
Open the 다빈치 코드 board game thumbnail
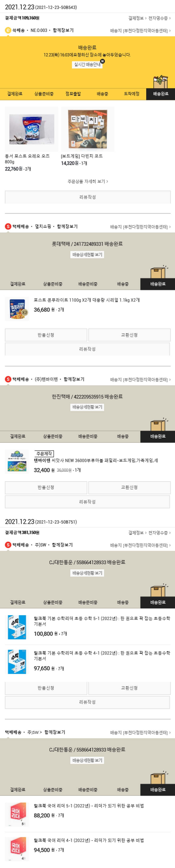tap(88, 129)
